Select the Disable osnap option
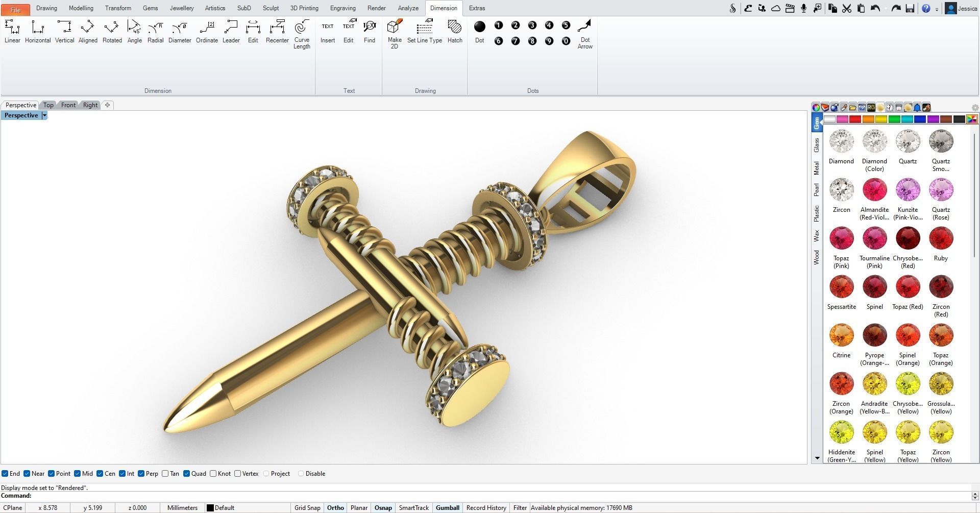The height and width of the screenshot is (513, 980). click(301, 474)
